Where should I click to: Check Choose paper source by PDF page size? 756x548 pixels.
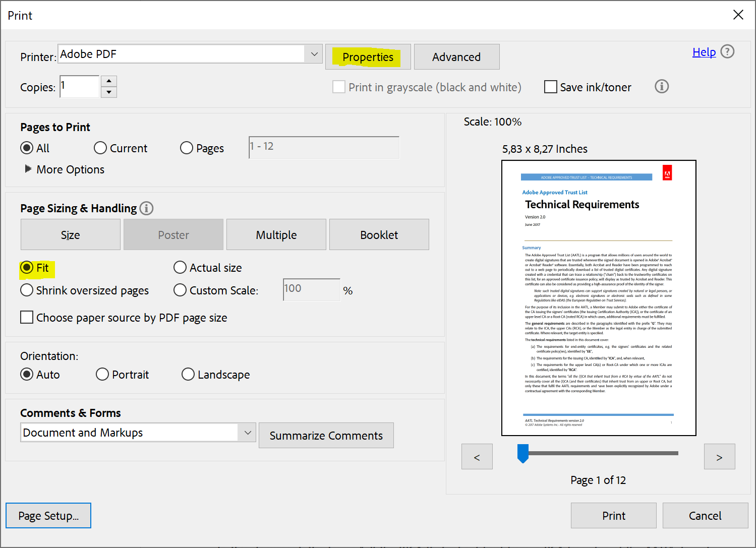27,317
